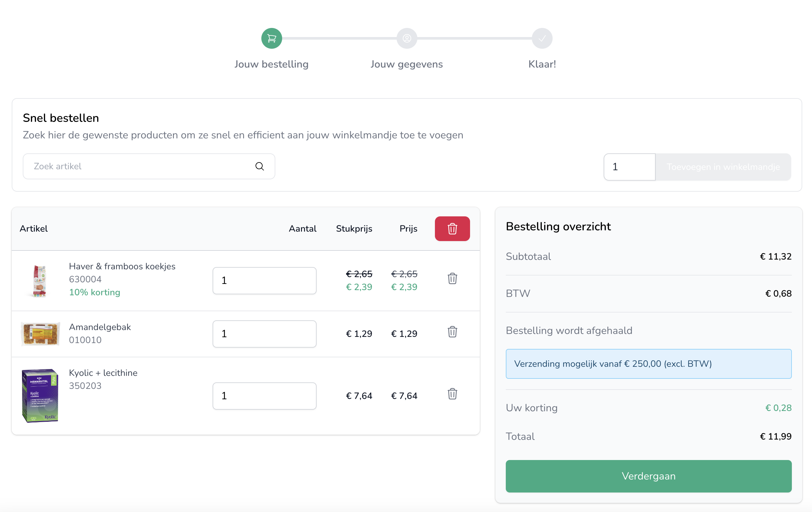Click the checkmark Klaar step circle
The width and height of the screenshot is (812, 512).
coord(542,38)
